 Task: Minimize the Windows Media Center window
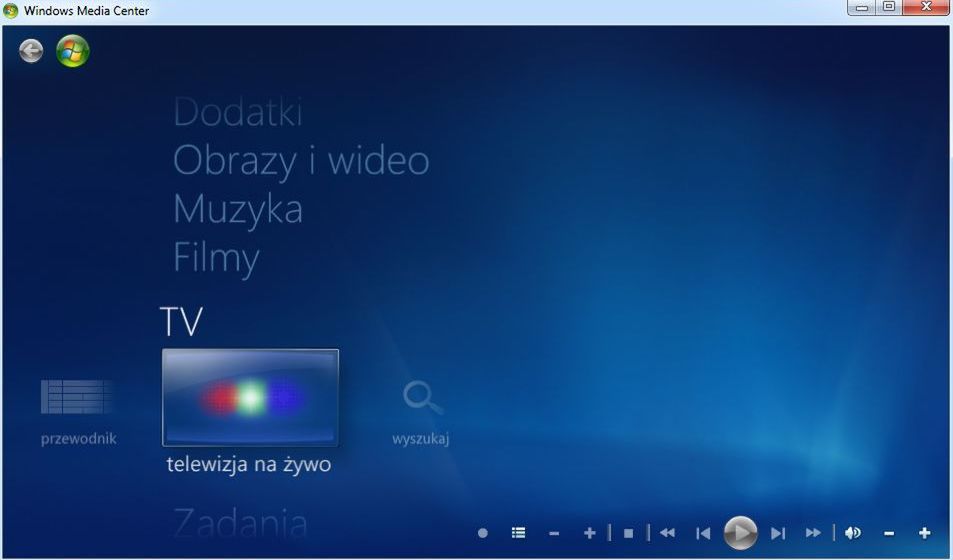861,7
